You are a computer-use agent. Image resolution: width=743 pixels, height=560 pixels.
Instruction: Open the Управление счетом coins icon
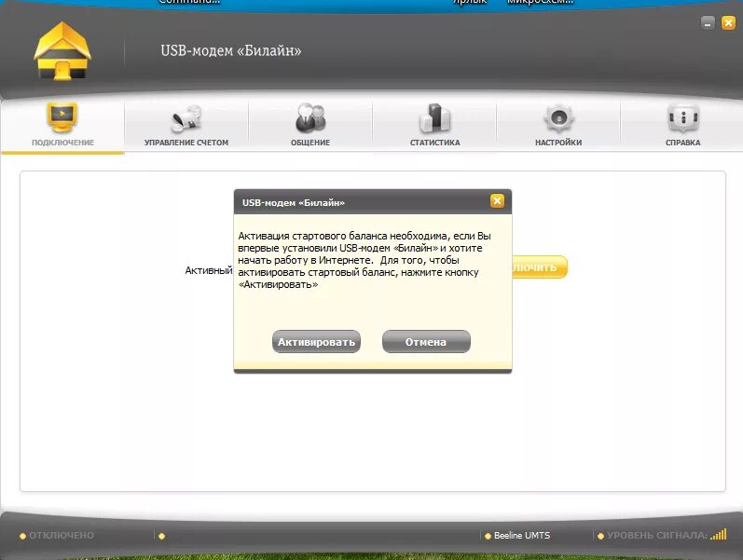pyautogui.click(x=186, y=118)
